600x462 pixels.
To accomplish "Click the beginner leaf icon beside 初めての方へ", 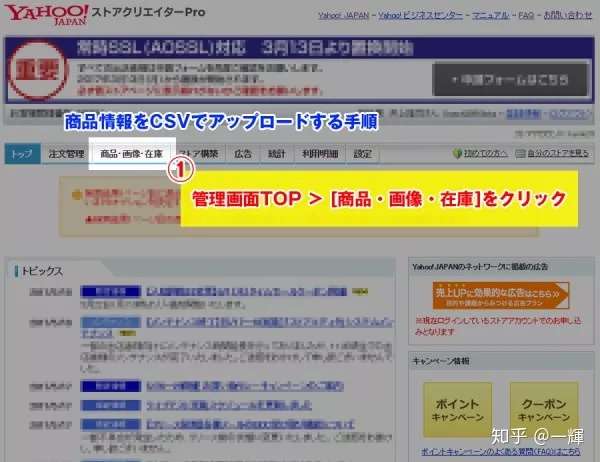I will (457, 153).
